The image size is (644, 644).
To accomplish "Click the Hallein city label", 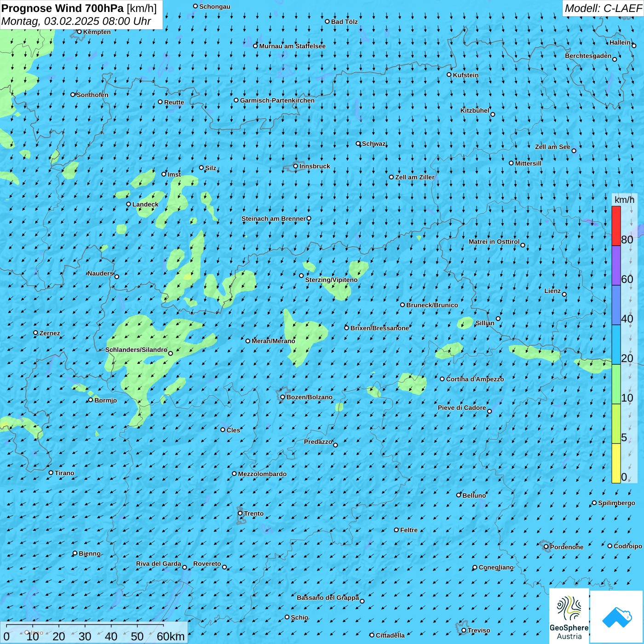I will [x=620, y=42].
